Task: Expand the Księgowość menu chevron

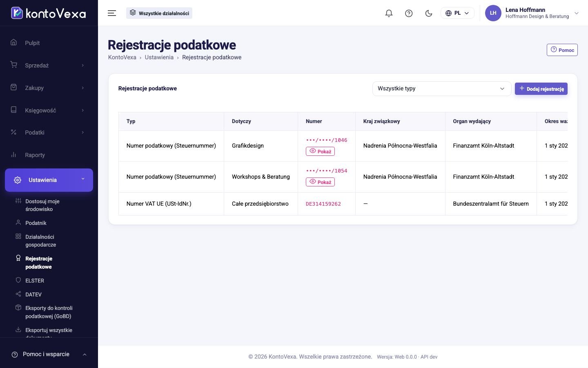Action: pyautogui.click(x=83, y=110)
